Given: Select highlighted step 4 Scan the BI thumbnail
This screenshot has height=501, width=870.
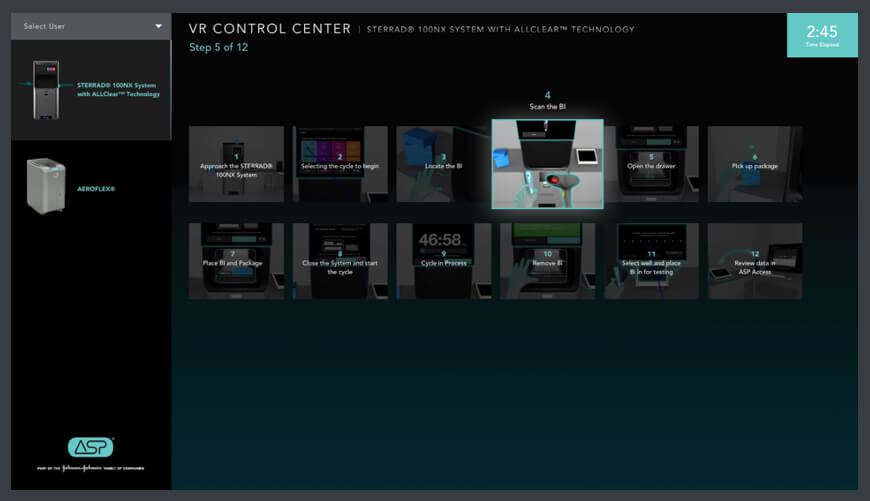Looking at the screenshot, I should click(548, 164).
